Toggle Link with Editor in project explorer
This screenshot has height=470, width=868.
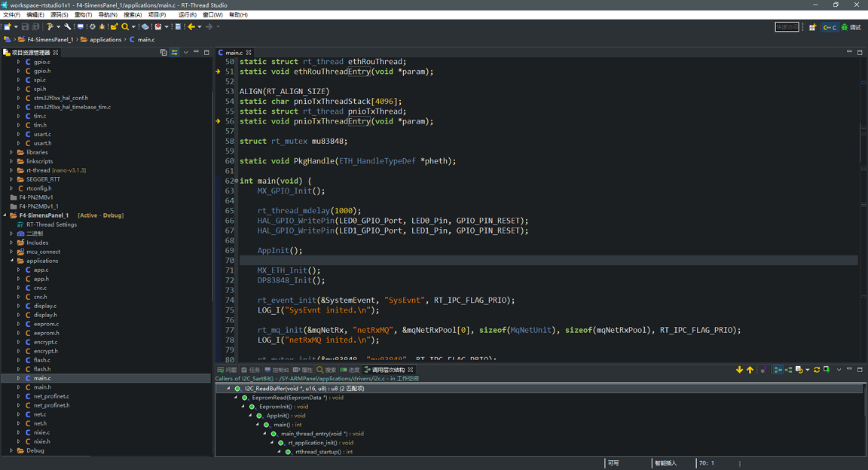tap(174, 53)
